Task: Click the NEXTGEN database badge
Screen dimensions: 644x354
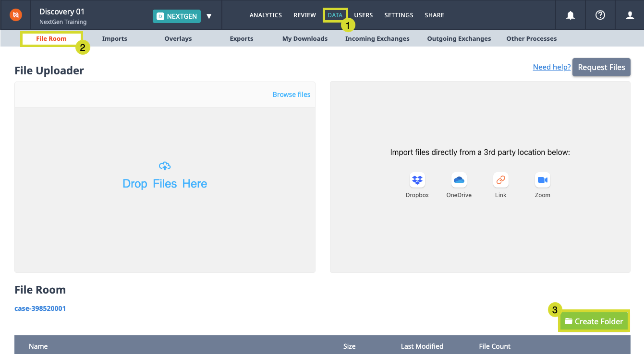Action: [177, 16]
